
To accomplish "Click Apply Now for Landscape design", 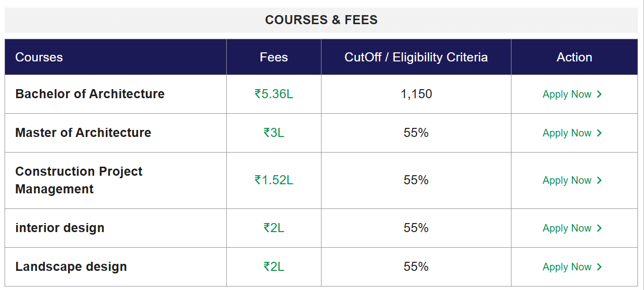I will 572,267.
